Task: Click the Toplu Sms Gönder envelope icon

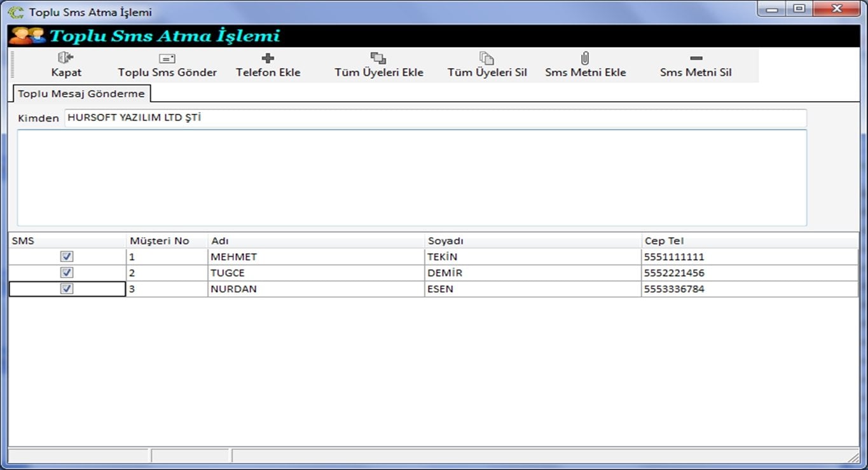Action: point(167,59)
